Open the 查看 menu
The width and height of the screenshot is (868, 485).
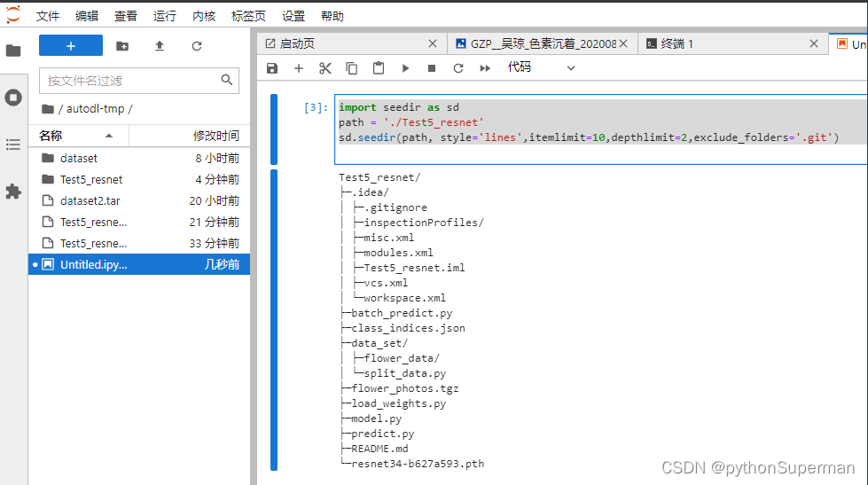[x=126, y=16]
